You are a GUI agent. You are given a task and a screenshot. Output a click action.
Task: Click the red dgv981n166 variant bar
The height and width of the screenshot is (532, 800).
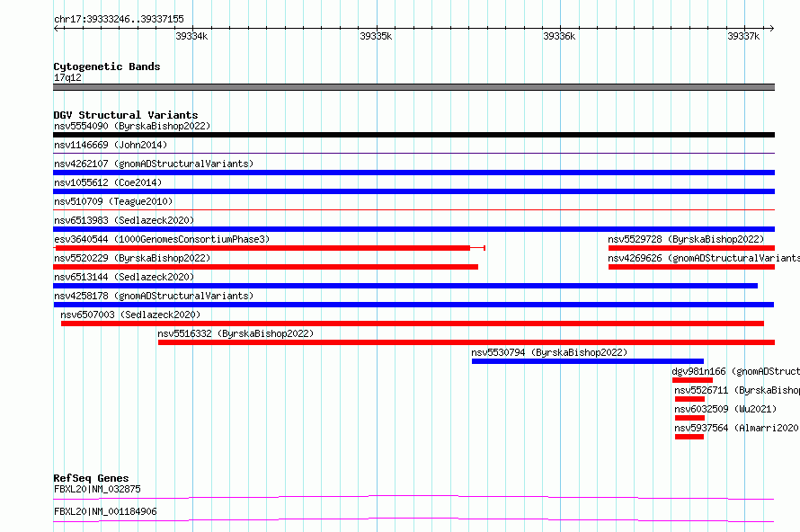[x=692, y=380]
